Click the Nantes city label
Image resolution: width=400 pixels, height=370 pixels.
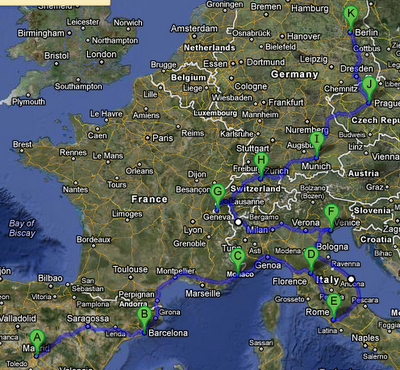point(75,189)
